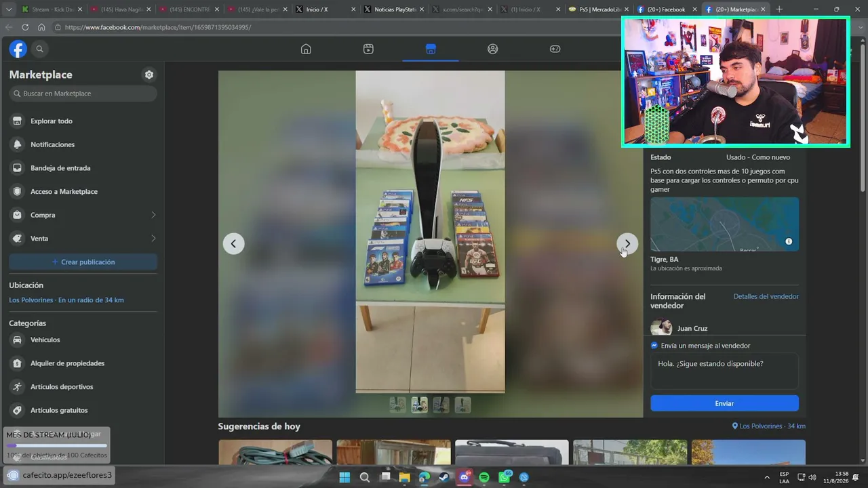
Task: Reload the page in the browser
Action: [25, 27]
